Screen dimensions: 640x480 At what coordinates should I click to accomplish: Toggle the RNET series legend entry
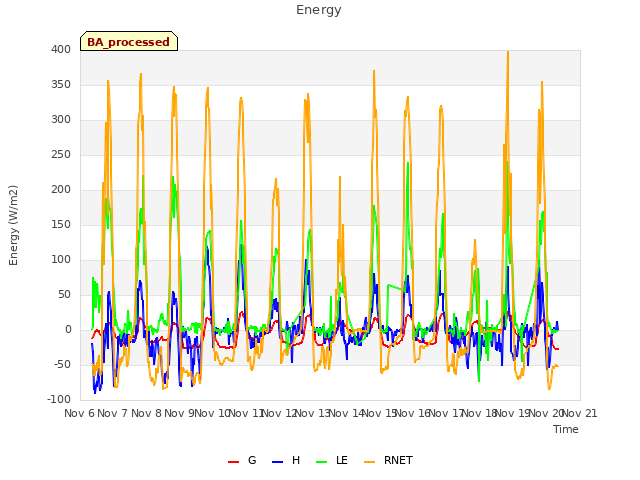click(388, 460)
